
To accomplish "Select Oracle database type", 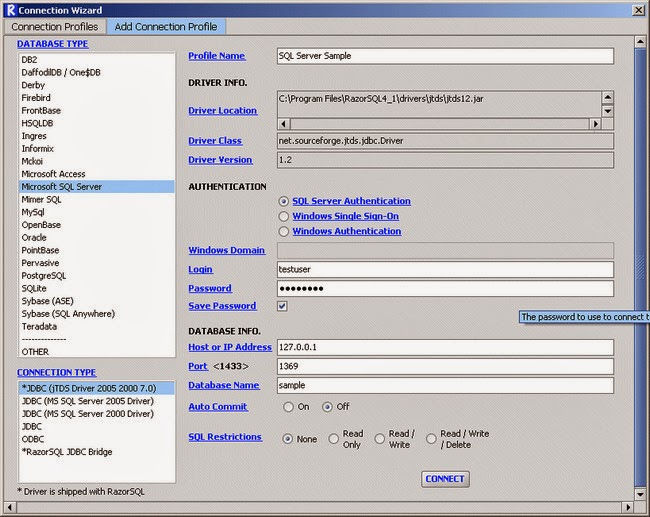I will pyautogui.click(x=97, y=238).
